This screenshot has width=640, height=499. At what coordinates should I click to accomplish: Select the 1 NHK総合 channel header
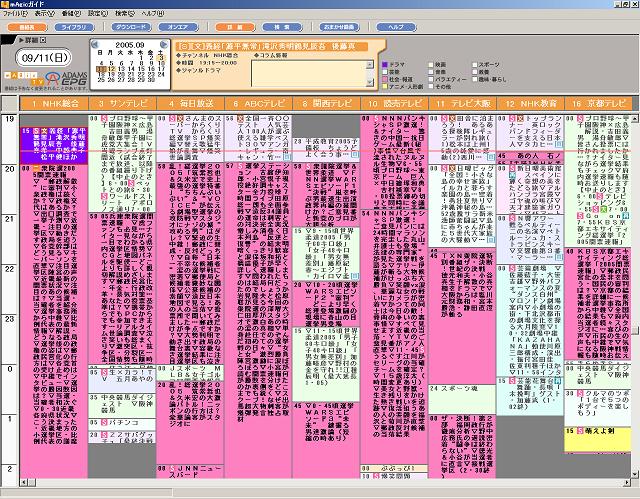pyautogui.click(x=54, y=103)
